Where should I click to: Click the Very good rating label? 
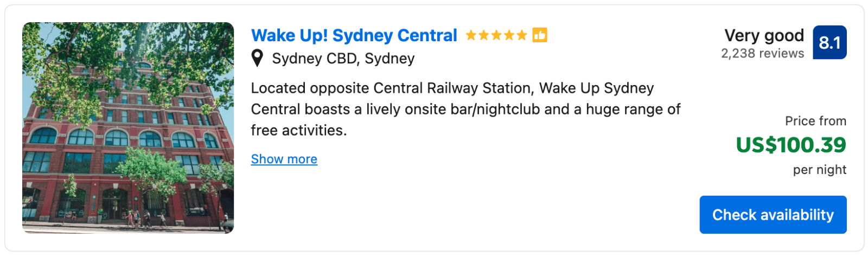coord(764,35)
